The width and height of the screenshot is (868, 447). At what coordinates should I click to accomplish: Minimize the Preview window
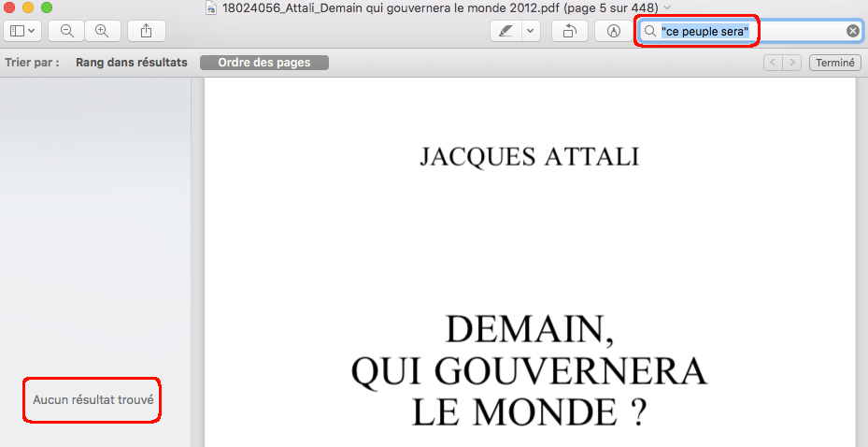click(28, 7)
